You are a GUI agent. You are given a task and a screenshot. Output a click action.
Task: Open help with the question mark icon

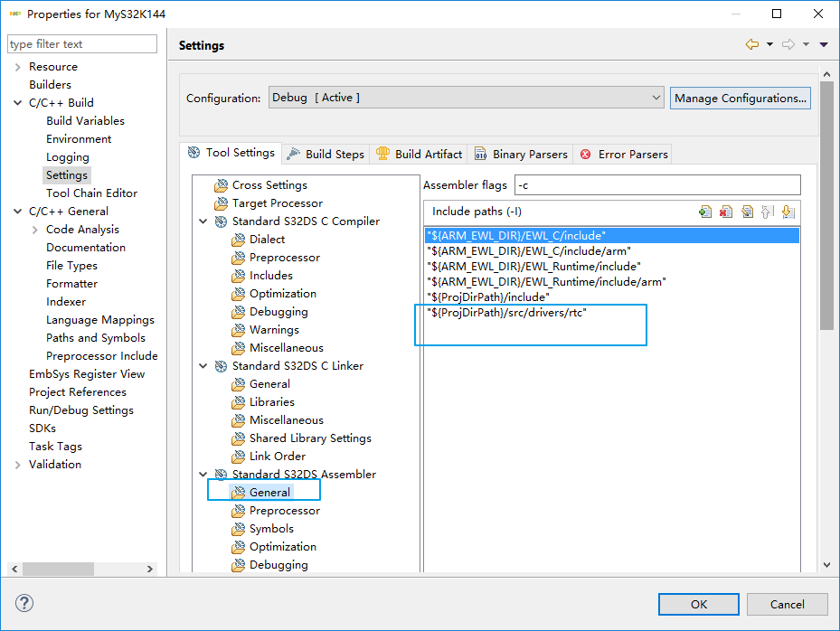pyautogui.click(x=24, y=603)
